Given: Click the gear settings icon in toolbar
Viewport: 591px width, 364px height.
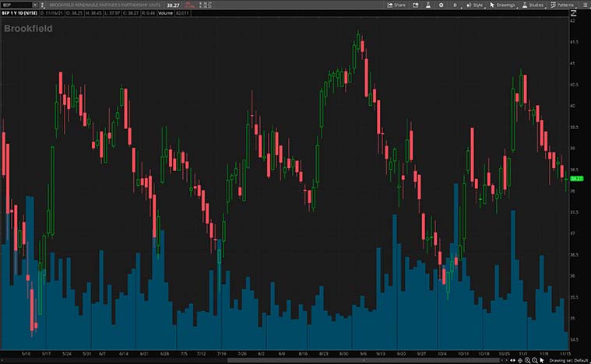Looking at the screenshot, I should pos(442,5).
